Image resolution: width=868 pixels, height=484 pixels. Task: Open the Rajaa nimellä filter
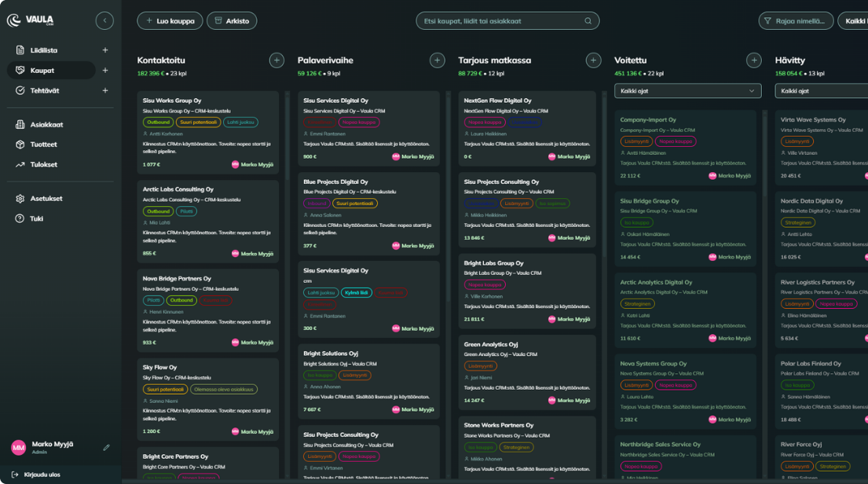pyautogui.click(x=796, y=21)
